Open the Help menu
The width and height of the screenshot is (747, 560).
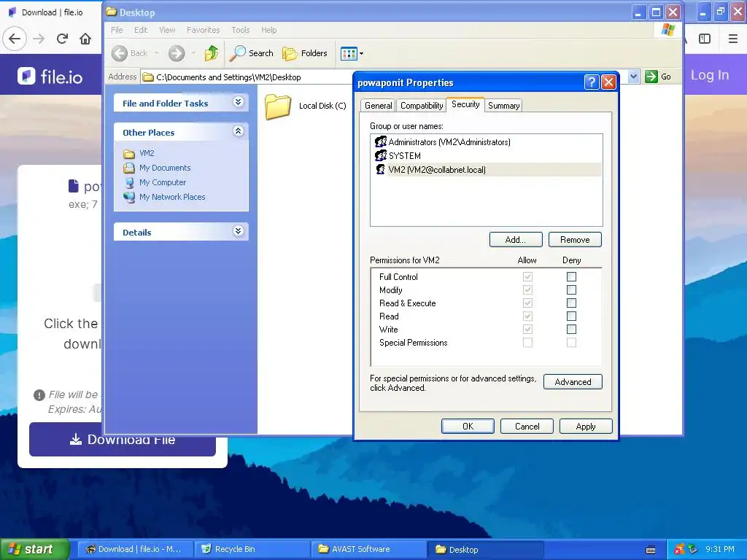tap(268, 29)
